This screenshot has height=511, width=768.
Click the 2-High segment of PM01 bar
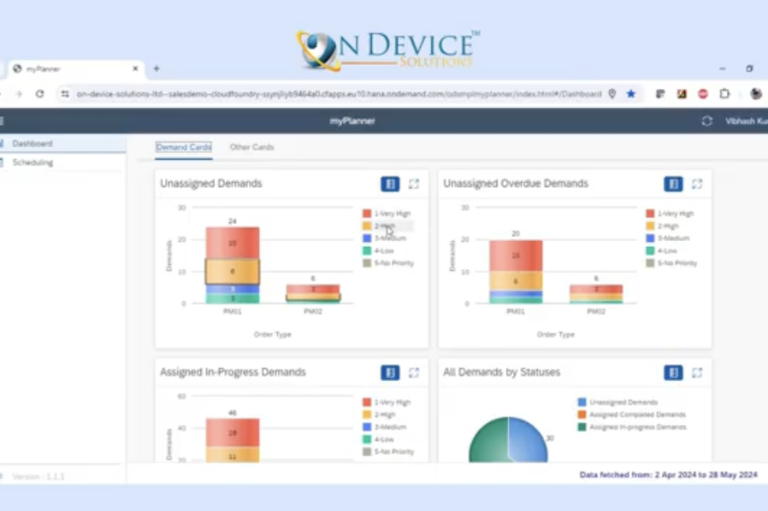tap(232, 271)
